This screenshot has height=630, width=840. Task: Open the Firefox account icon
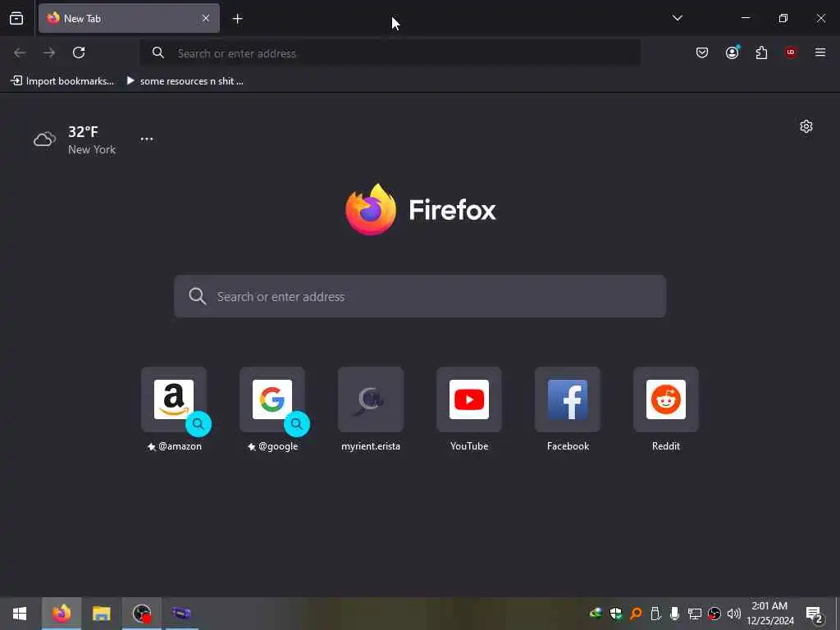click(732, 52)
